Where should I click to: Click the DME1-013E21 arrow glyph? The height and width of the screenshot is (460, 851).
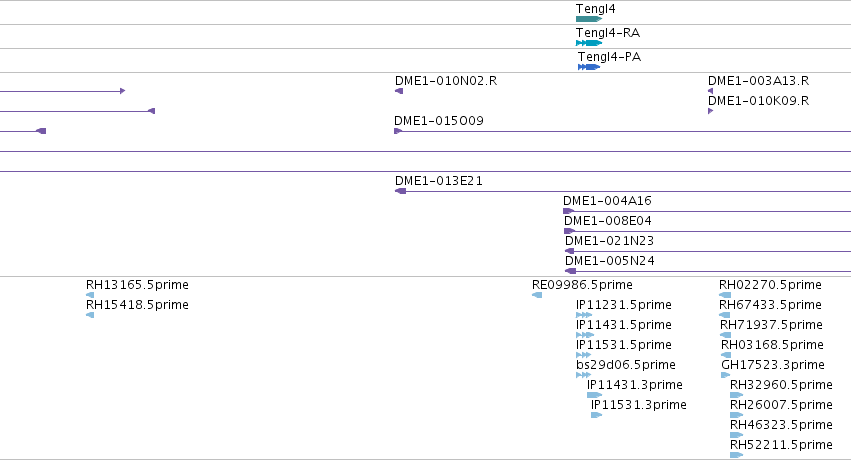coord(401,191)
